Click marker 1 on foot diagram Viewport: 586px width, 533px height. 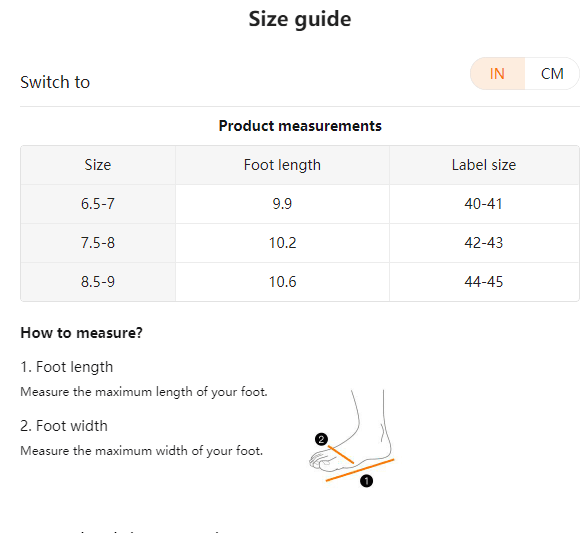pos(366,481)
